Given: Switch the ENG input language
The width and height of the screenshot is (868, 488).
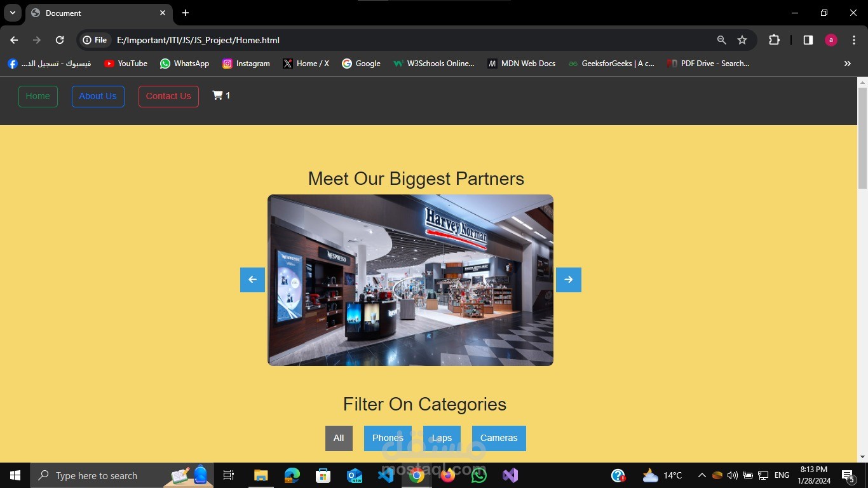Looking at the screenshot, I should [x=782, y=475].
